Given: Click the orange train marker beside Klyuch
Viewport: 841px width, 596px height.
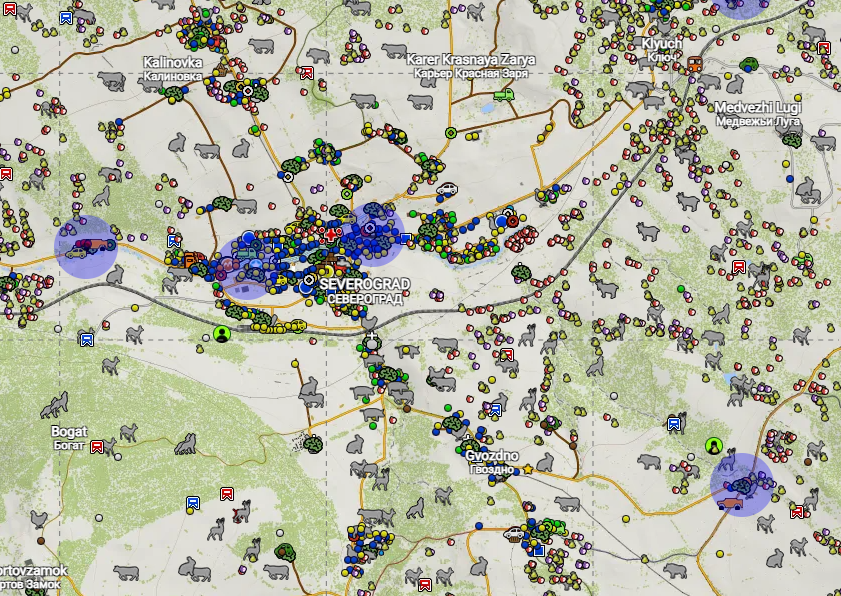Looking at the screenshot, I should pos(695,64).
